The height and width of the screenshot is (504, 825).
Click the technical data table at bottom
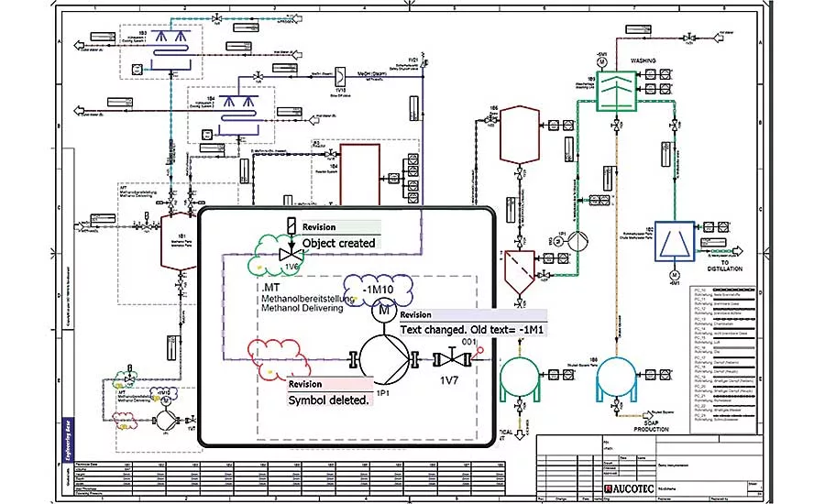291,478
